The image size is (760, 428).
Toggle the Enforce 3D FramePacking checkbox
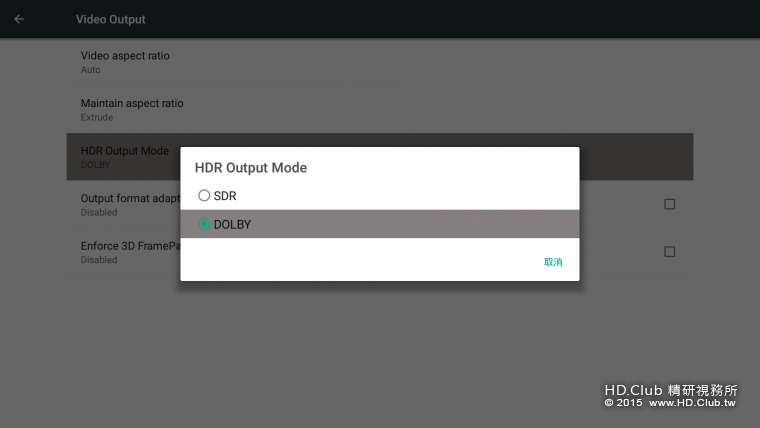click(x=669, y=252)
